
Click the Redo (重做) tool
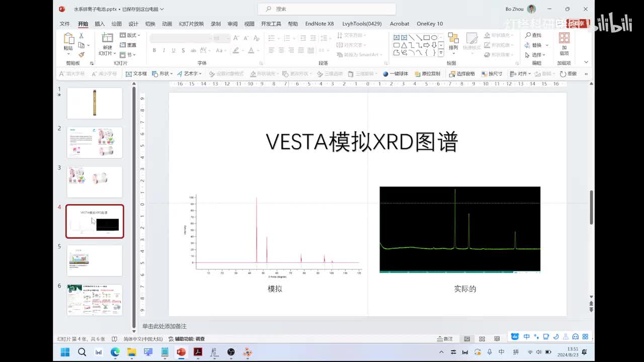tap(569, 74)
